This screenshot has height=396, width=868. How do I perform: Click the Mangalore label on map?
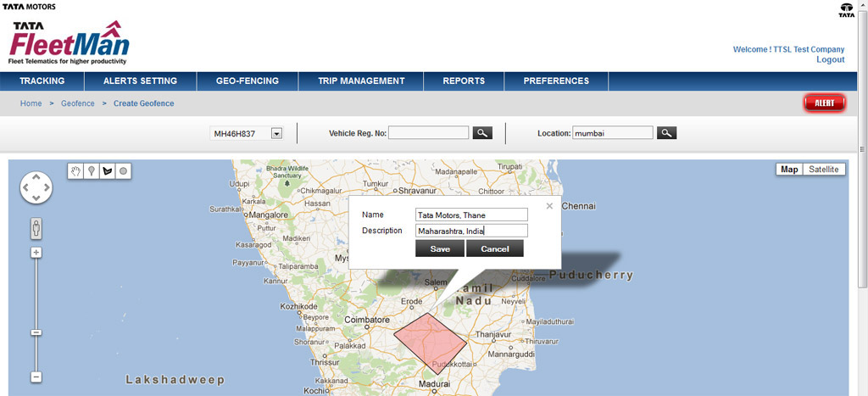[267, 215]
